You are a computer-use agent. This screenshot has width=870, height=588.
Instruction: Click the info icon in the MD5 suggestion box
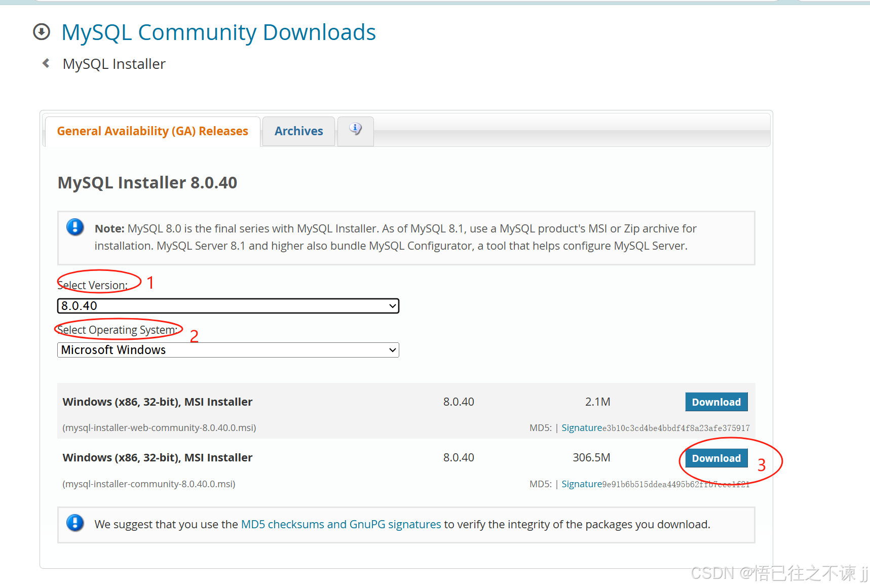pyautogui.click(x=75, y=524)
